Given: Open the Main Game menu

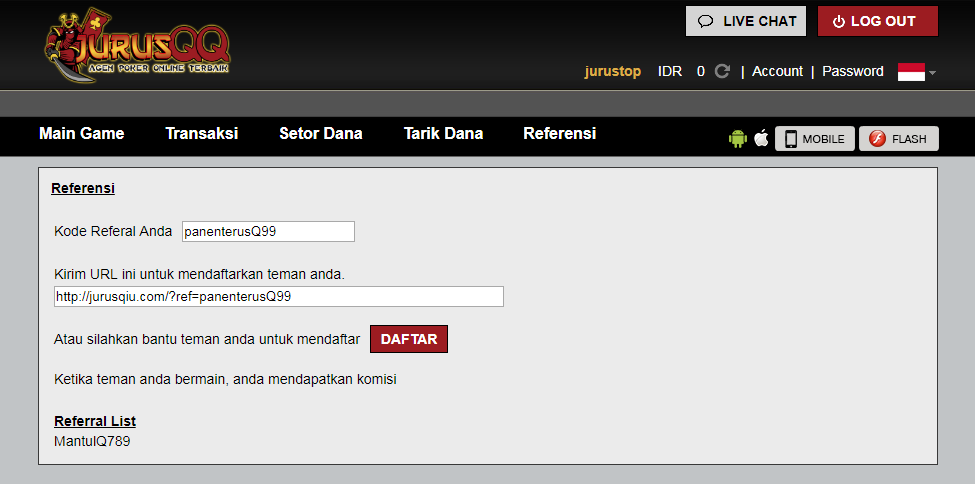Looking at the screenshot, I should click(82, 134).
